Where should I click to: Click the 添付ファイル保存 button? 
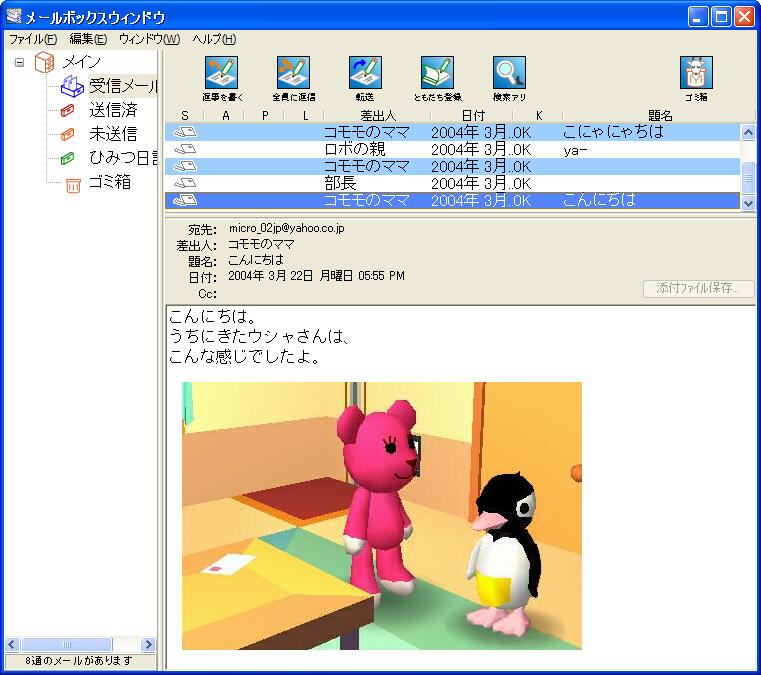click(x=698, y=288)
